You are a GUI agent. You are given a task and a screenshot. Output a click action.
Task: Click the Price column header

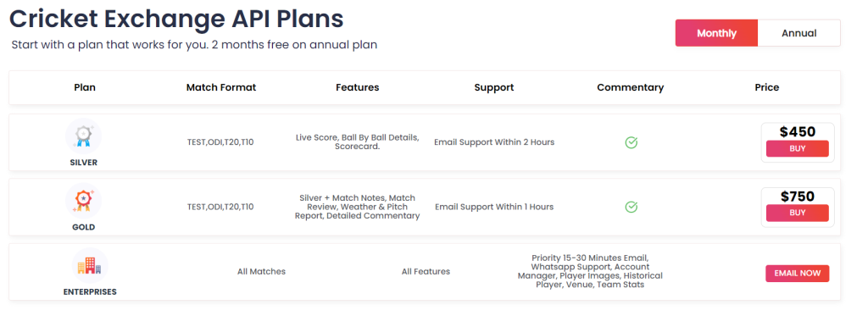(x=766, y=87)
